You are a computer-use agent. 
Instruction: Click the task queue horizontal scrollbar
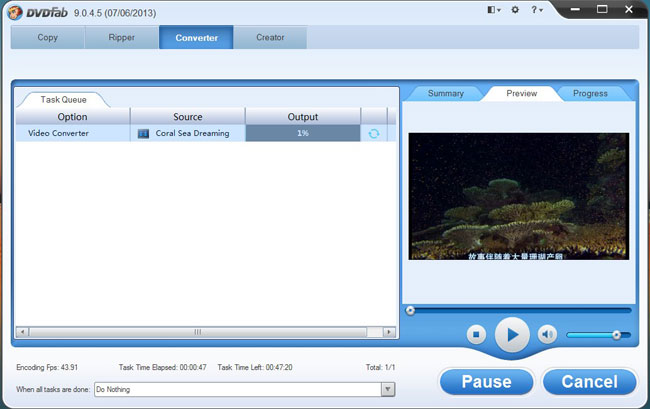tap(197, 332)
